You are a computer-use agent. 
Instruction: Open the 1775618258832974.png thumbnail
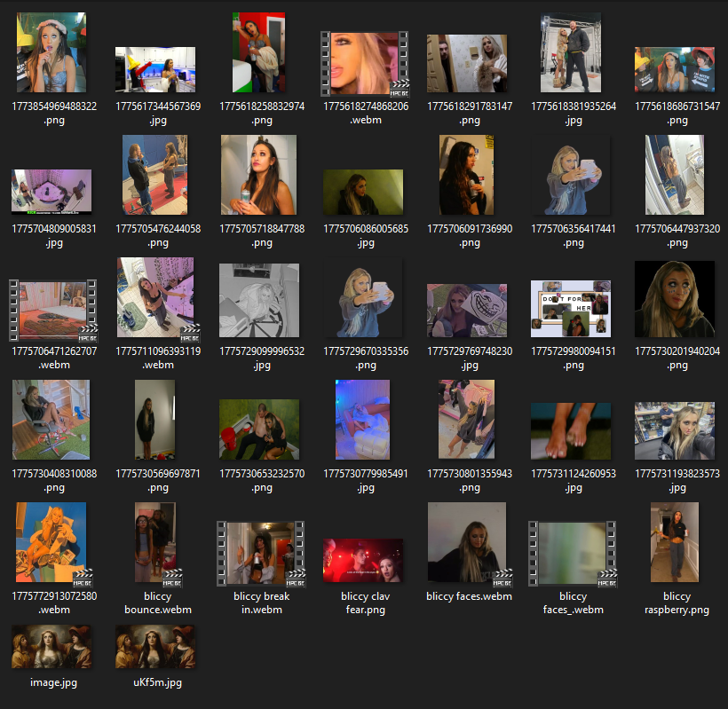click(258, 52)
